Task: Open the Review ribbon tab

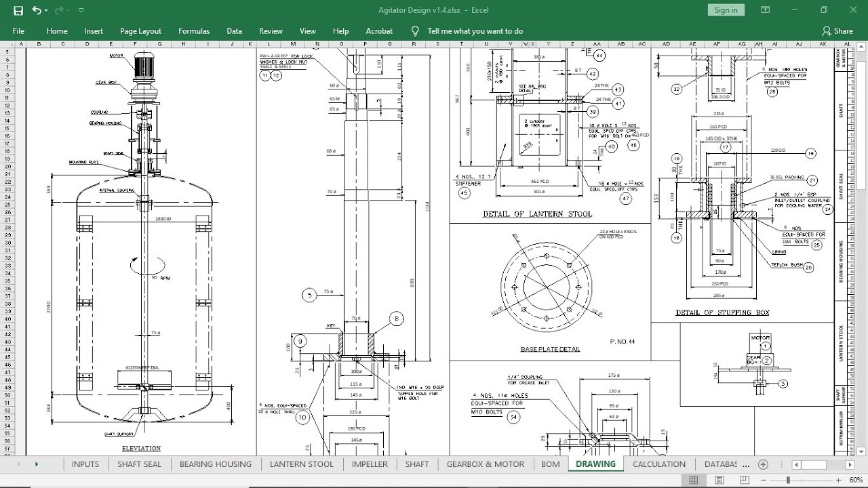Action: 271,30
